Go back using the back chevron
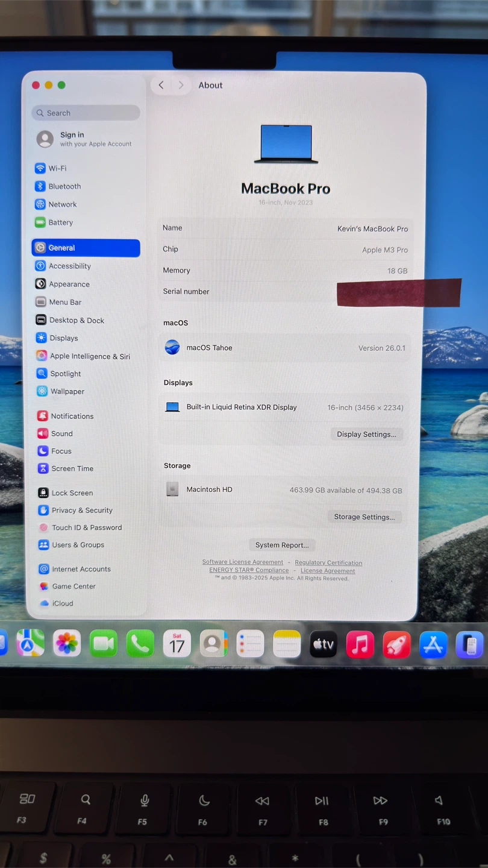Screen dimensions: 488x868 tap(161, 85)
